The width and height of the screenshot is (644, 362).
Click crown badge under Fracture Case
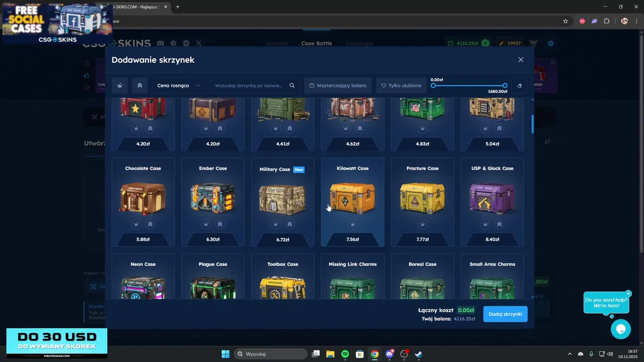pyautogui.click(x=423, y=224)
